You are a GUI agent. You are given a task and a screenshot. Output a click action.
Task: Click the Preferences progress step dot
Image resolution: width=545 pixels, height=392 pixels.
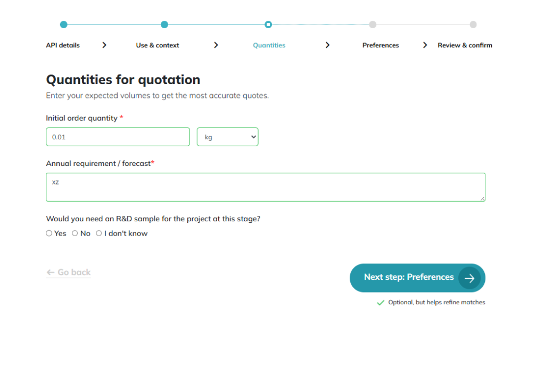pos(373,24)
